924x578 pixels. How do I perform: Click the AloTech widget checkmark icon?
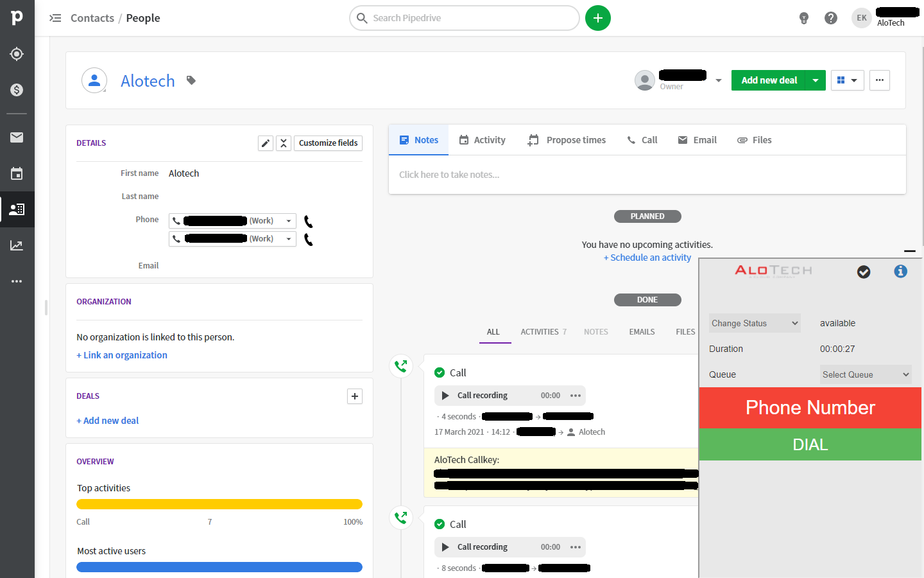click(x=864, y=272)
